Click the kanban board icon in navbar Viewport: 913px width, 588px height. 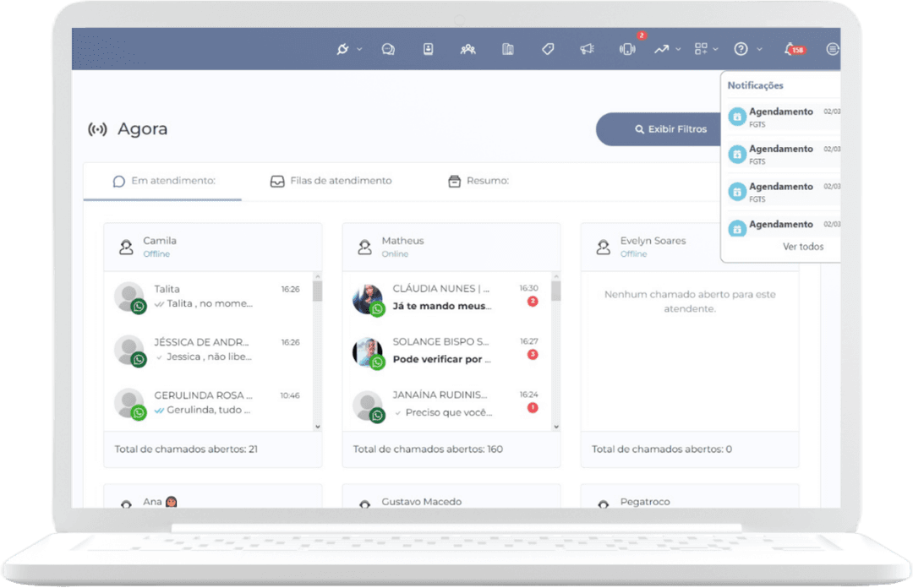(508, 49)
